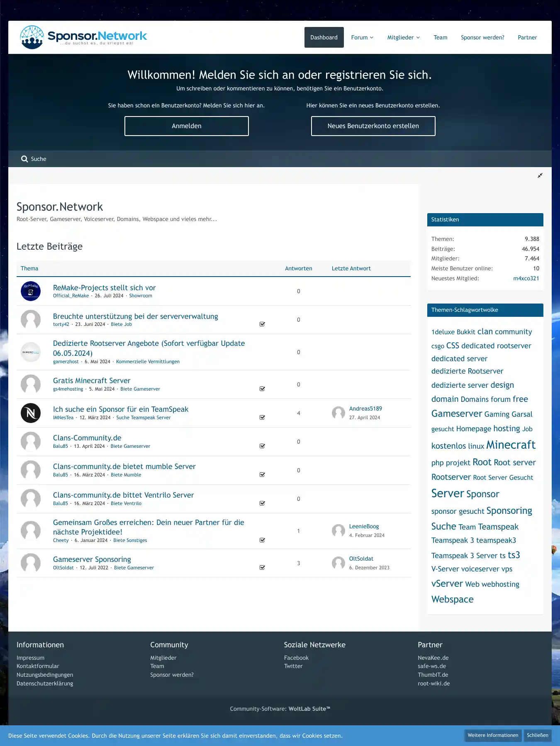This screenshot has width=560, height=746.
Task: Click Neues Benutzerkonto erstellen button
Action: 373,126
